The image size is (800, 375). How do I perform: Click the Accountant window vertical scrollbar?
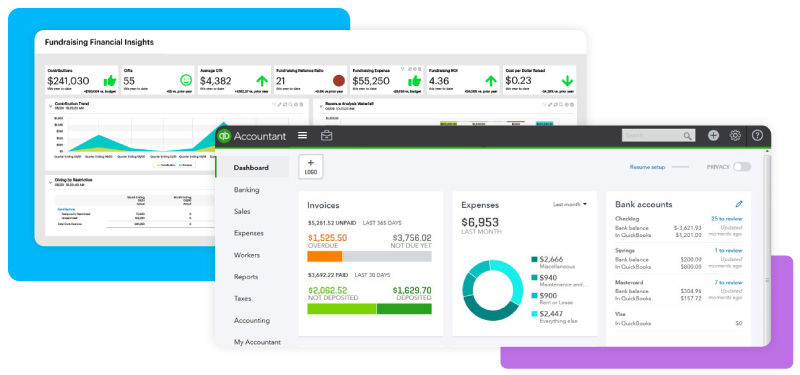[767, 247]
